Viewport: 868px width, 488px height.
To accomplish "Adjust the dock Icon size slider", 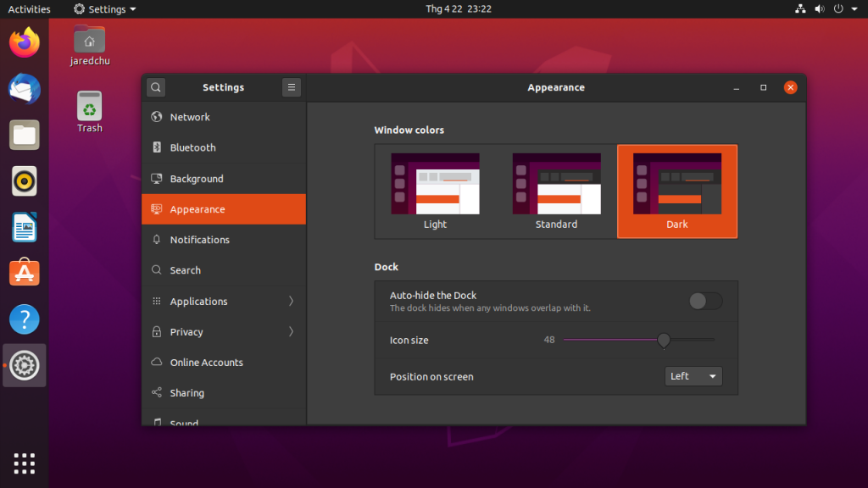I will click(x=663, y=340).
